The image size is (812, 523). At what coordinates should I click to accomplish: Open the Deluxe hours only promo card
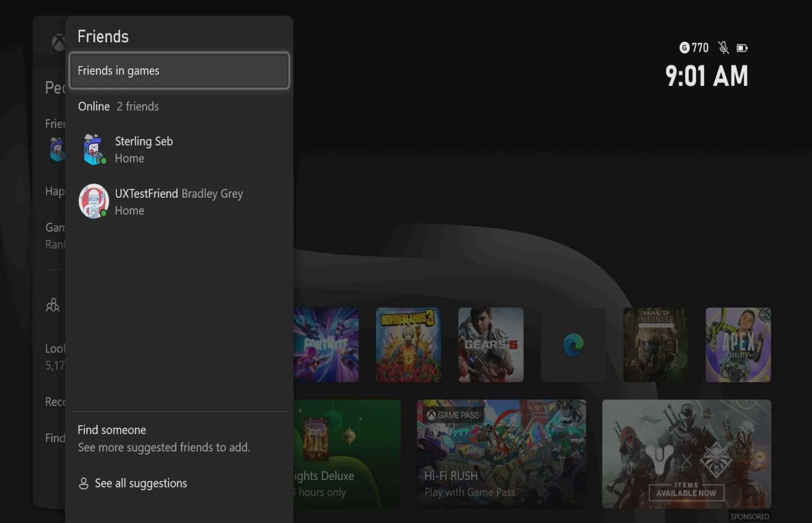(x=347, y=454)
